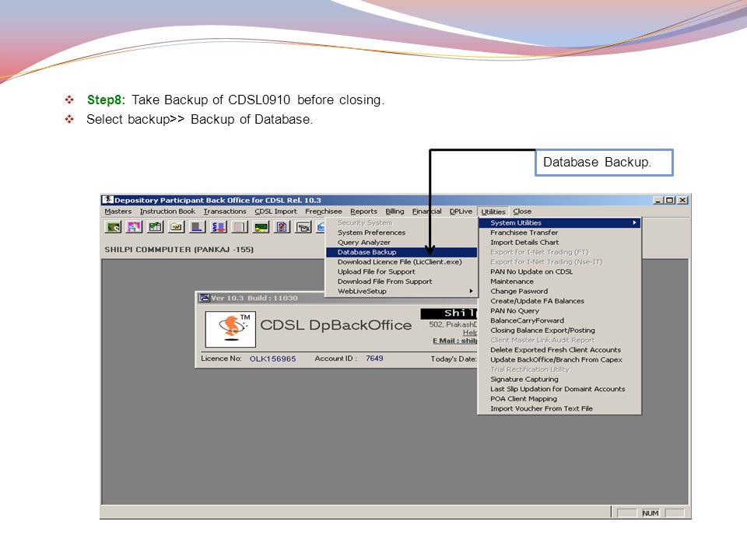Select PAN No Query
The image size is (747, 560).
(559, 311)
